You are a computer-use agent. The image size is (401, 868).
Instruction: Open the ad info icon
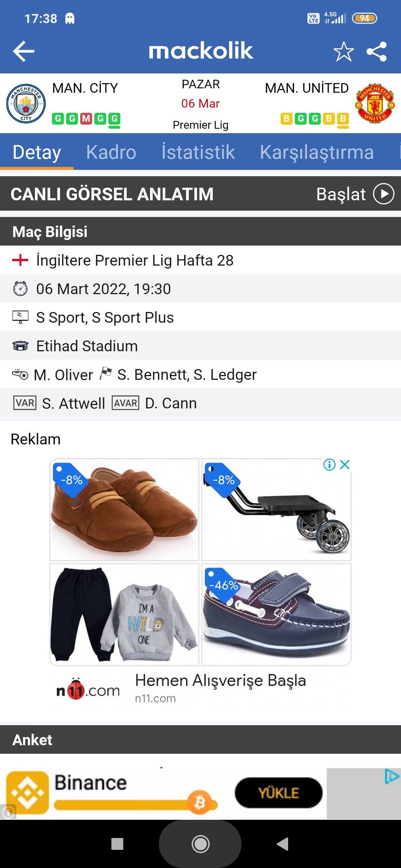click(329, 464)
